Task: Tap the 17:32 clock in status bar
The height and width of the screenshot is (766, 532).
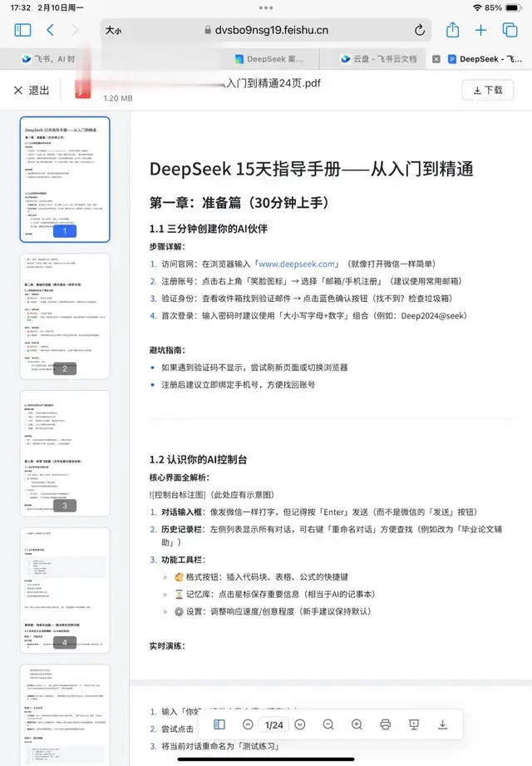Action: tap(21, 7)
